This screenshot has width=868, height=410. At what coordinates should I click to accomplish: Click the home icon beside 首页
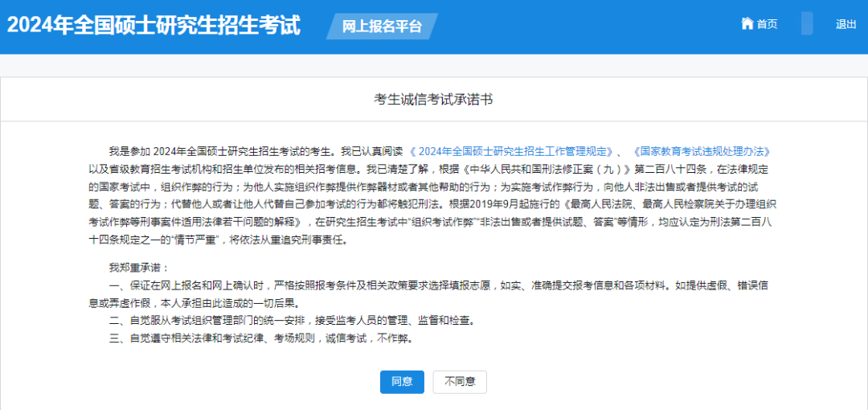pos(747,24)
